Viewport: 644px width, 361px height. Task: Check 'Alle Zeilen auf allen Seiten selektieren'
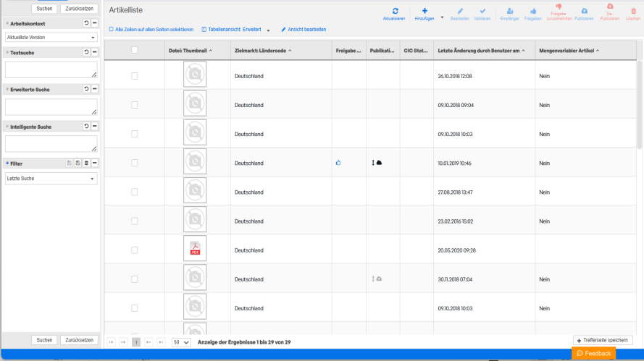pos(111,30)
